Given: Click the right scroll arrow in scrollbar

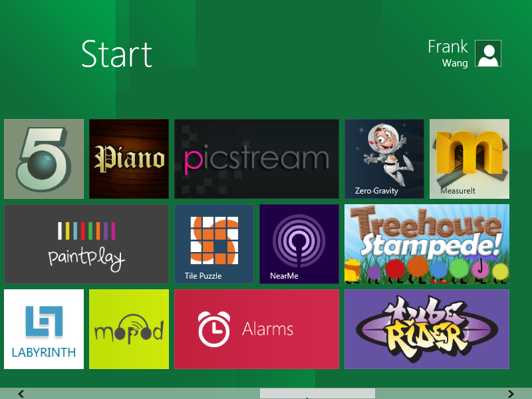Looking at the screenshot, I should point(511,394).
